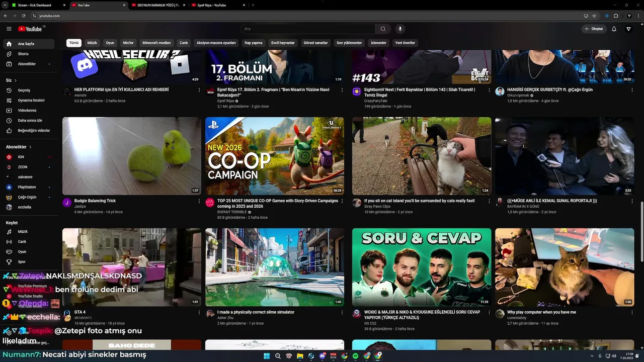Open Oynatma listeleri playlists
Image resolution: width=644 pixels, height=362 pixels.
tap(29, 100)
